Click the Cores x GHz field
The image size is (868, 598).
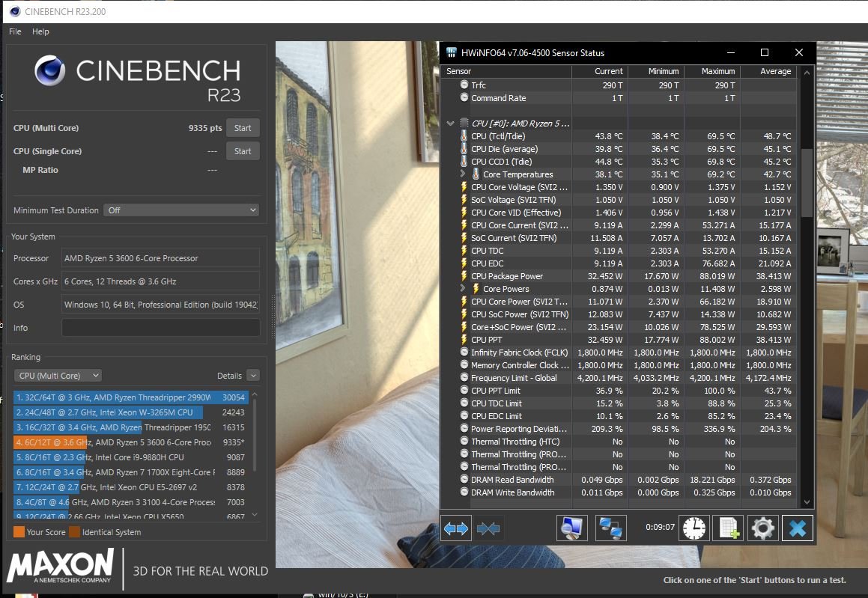(x=160, y=281)
